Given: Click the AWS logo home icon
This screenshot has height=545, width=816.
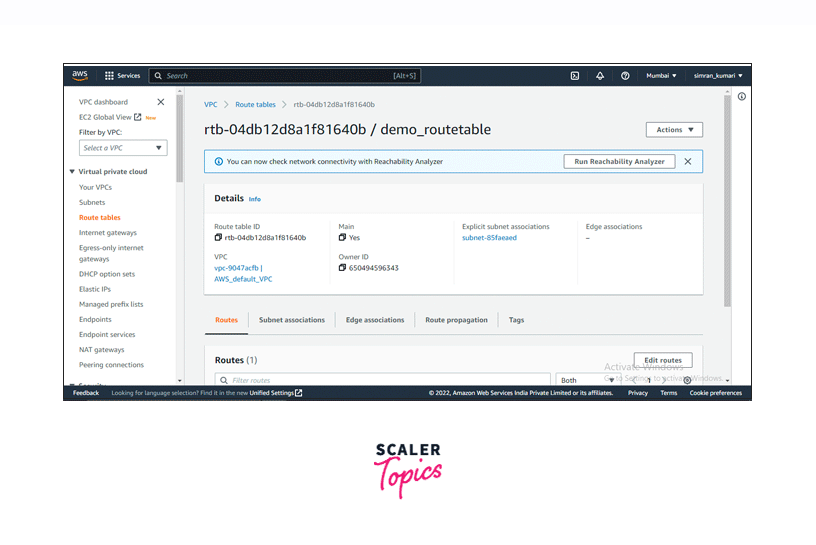Looking at the screenshot, I should pyautogui.click(x=80, y=75).
